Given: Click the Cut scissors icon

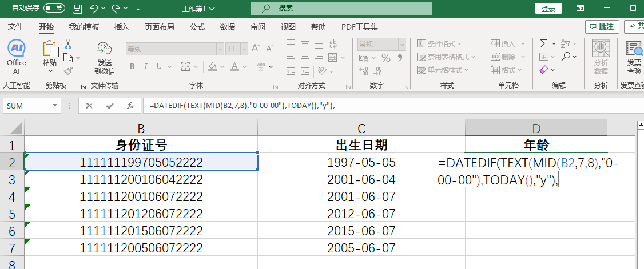Looking at the screenshot, I should 68,45.
